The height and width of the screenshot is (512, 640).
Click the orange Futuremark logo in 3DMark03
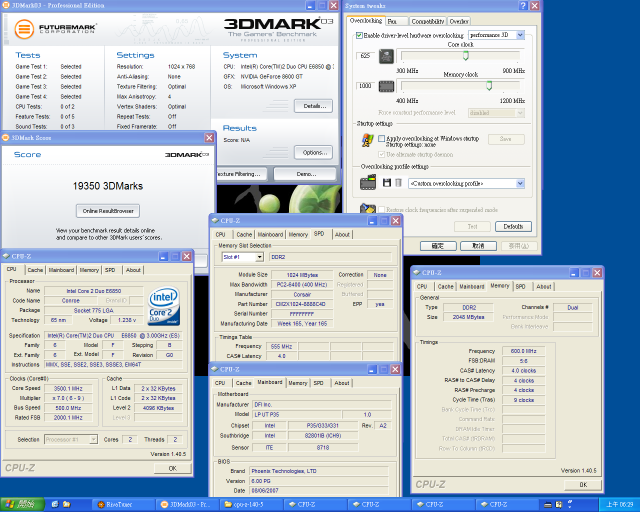24,29
